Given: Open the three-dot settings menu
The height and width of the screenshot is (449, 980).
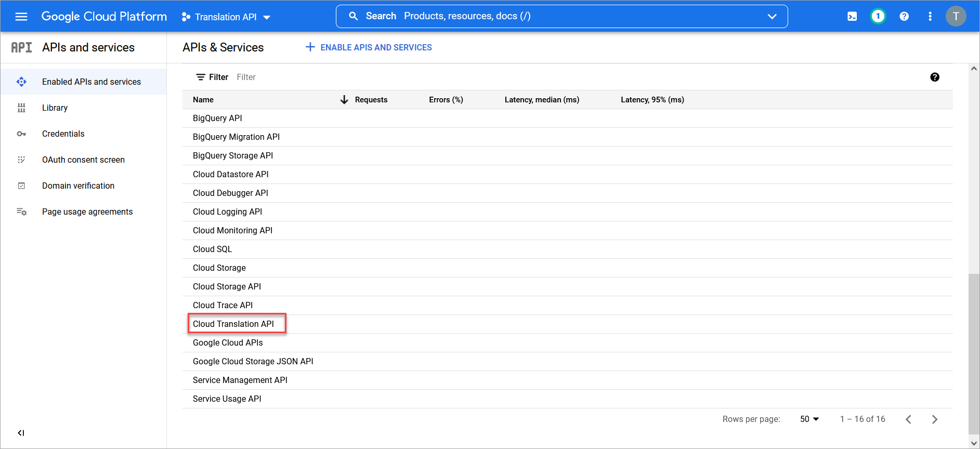Looking at the screenshot, I should (x=930, y=17).
